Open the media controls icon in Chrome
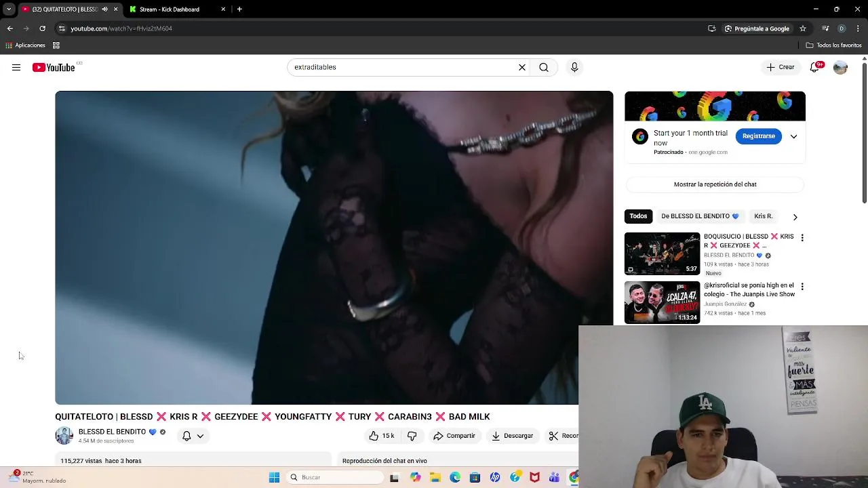This screenshot has width=868, height=488. click(x=825, y=28)
